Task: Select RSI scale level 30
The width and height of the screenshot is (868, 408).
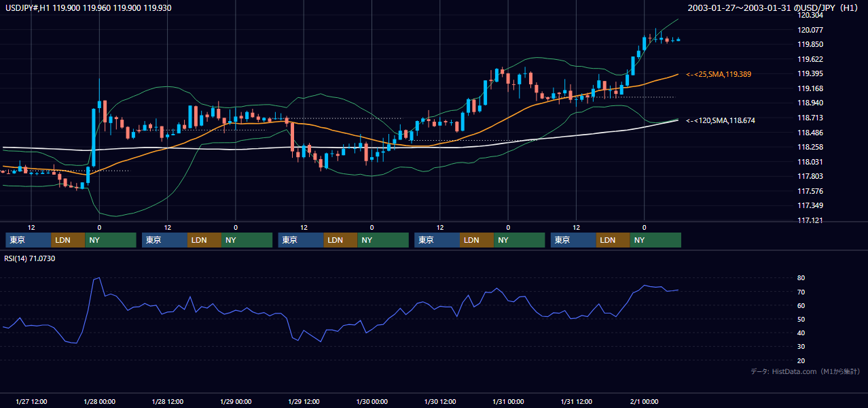Action: click(801, 347)
